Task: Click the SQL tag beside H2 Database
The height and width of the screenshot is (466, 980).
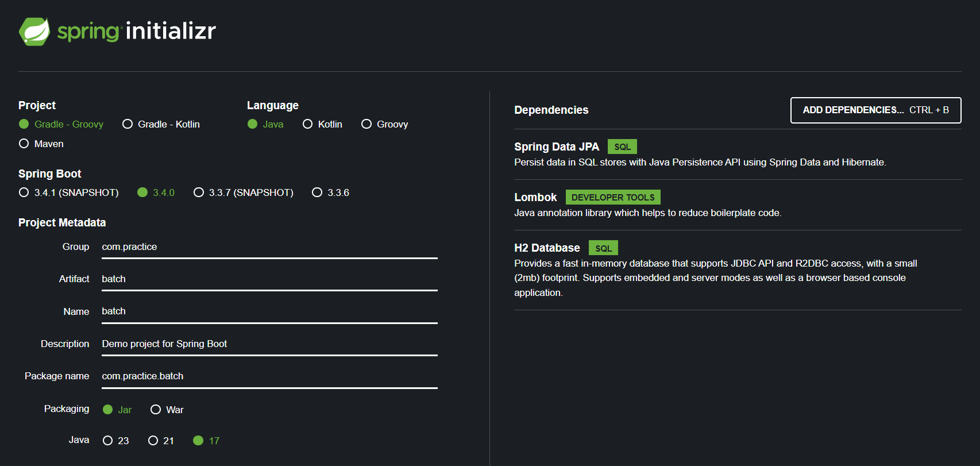Action: (603, 248)
